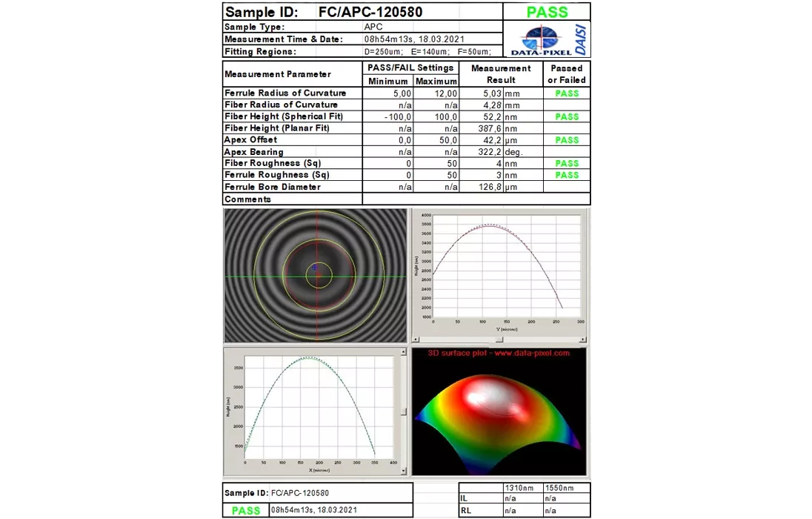Click down arrow of X-profile scrollbar
The width and height of the screenshot is (812, 519).
[404, 472]
